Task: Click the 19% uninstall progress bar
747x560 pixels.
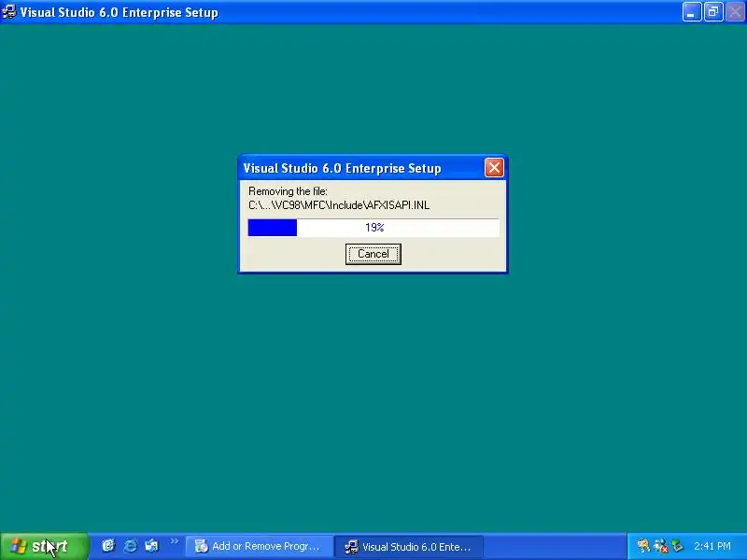Action: pos(373,228)
